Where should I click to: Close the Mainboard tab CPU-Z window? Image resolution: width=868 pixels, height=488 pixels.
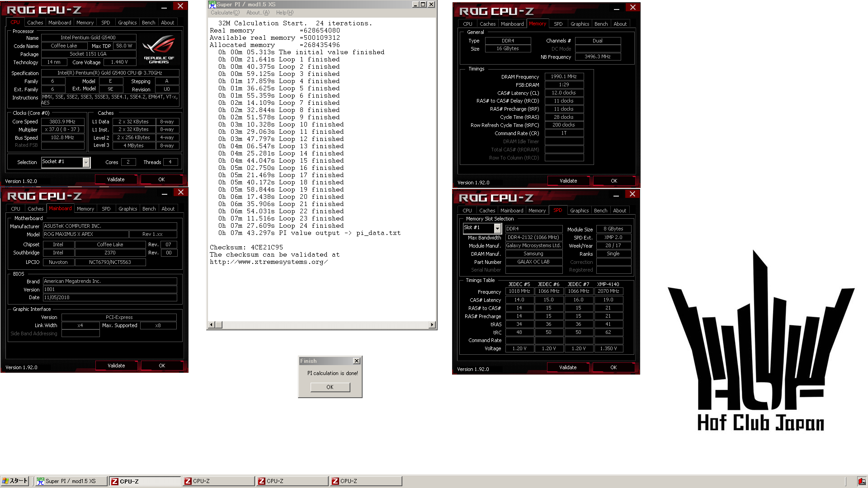[x=180, y=192]
